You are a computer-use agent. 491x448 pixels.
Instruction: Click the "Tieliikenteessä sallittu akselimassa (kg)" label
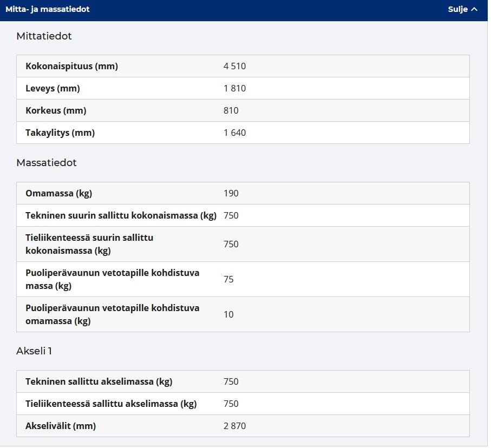[111, 404]
